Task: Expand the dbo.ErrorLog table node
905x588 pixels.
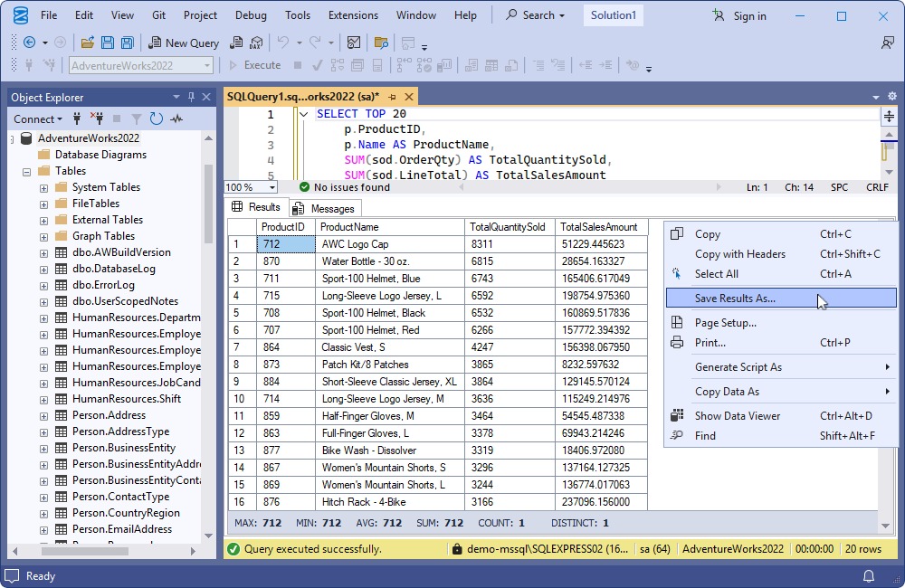Action: (43, 286)
